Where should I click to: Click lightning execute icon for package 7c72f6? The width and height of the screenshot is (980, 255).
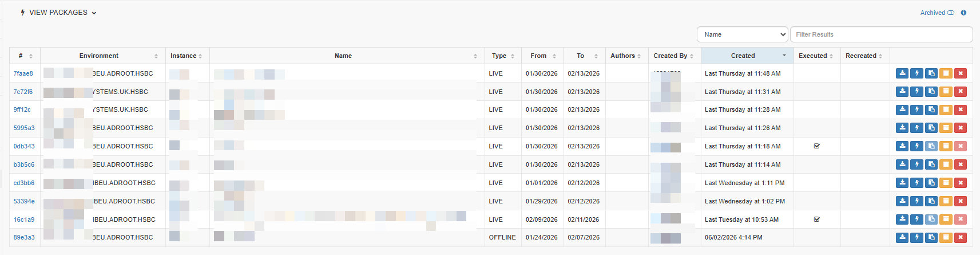[916, 92]
